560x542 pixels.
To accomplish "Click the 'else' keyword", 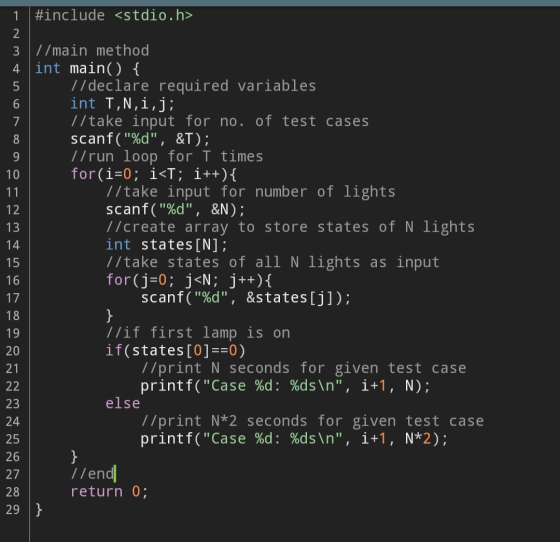I will [123, 403].
